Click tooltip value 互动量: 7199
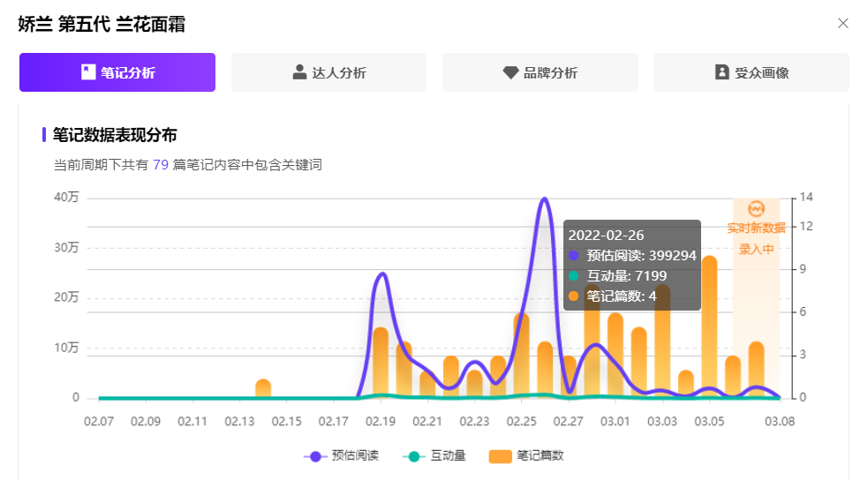Viewport: 868px width, 480px height. [618, 276]
